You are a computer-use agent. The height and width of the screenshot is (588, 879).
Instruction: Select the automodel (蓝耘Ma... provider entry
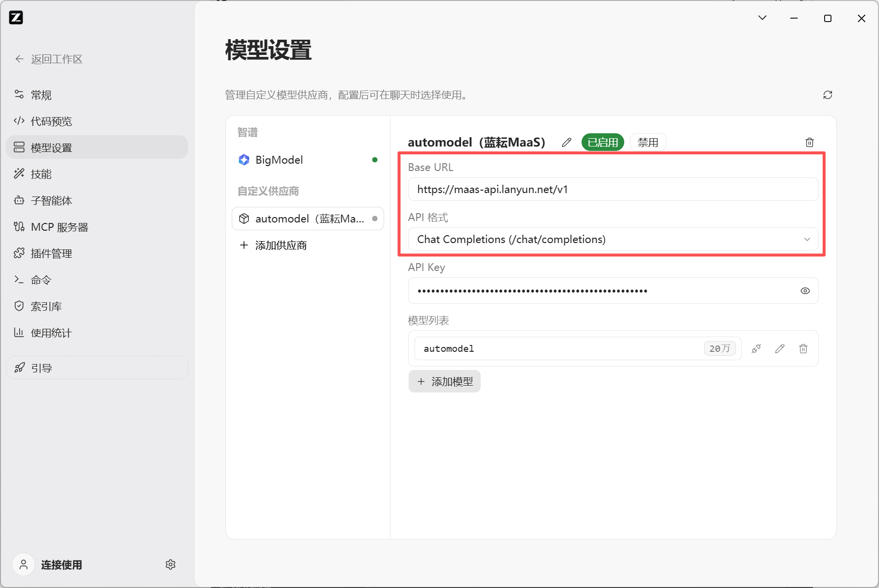308,219
